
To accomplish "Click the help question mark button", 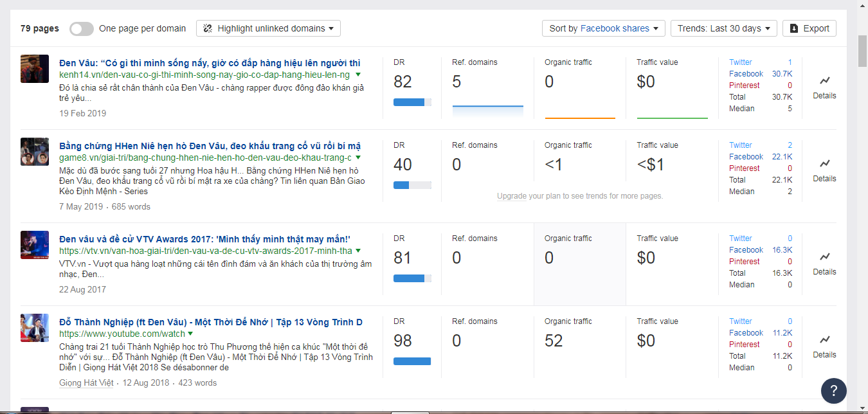I will point(833,390).
